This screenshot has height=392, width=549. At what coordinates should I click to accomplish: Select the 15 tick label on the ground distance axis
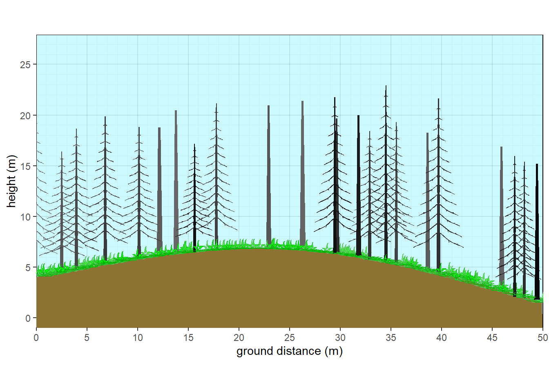188,338
